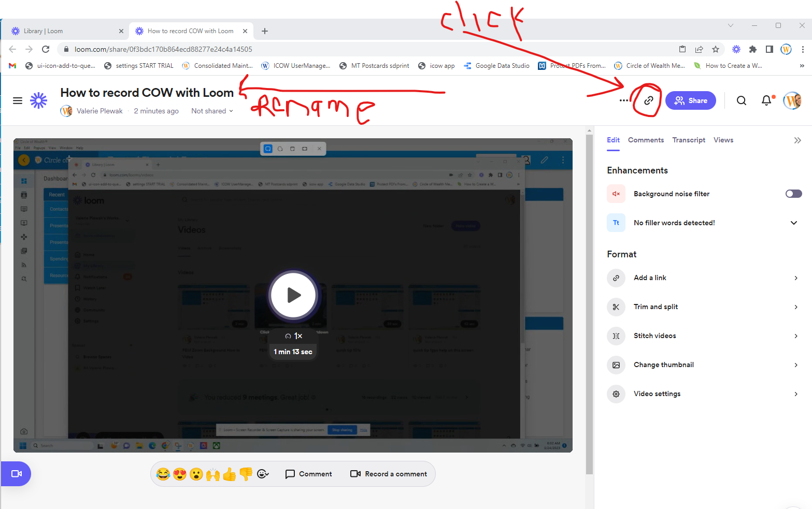
Task: Open the hamburger navigation menu
Action: (18, 100)
